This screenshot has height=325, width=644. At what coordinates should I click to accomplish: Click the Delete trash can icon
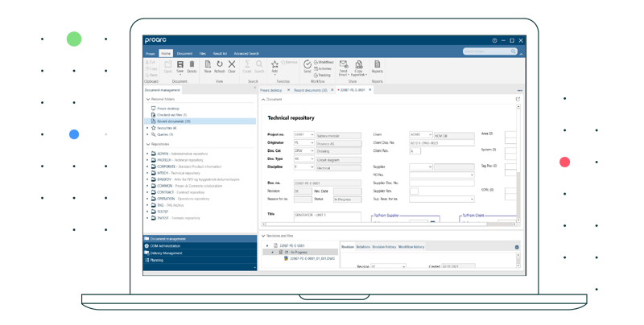coord(192,64)
